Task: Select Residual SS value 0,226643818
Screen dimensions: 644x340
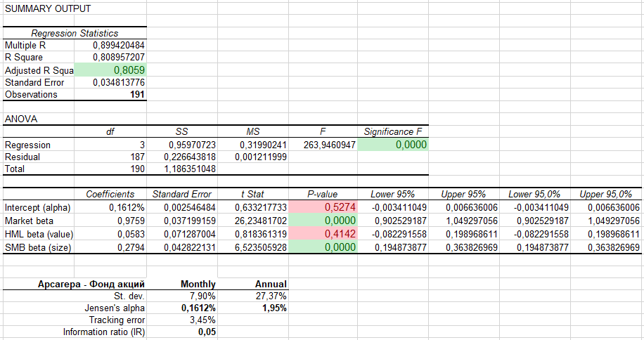Action: point(190,157)
